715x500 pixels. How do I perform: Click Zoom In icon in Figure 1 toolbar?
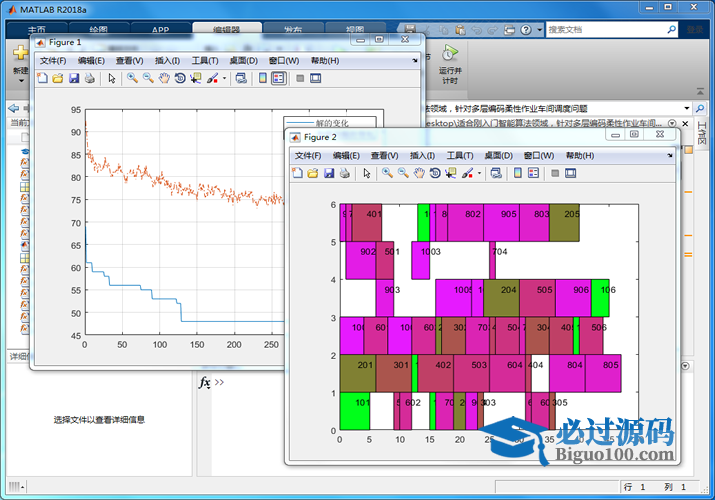(x=132, y=78)
